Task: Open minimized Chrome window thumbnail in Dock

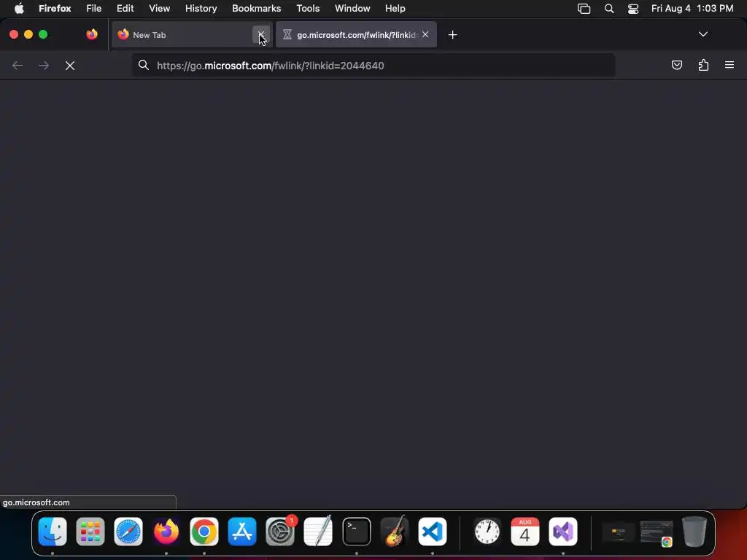Action: (x=657, y=533)
